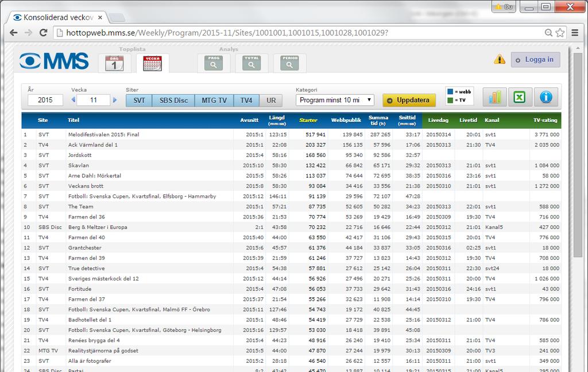588x372 pixels.
Task: Click the browser address bar URL
Action: [227, 33]
